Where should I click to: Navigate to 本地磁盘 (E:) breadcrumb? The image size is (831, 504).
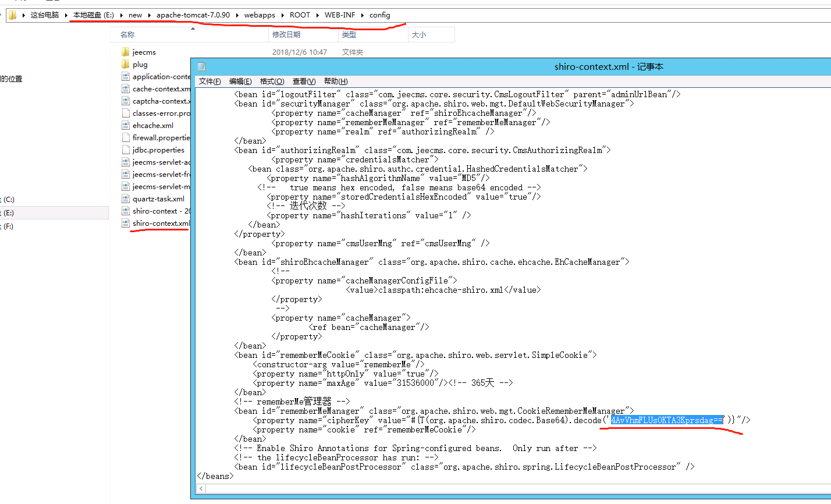pos(94,15)
